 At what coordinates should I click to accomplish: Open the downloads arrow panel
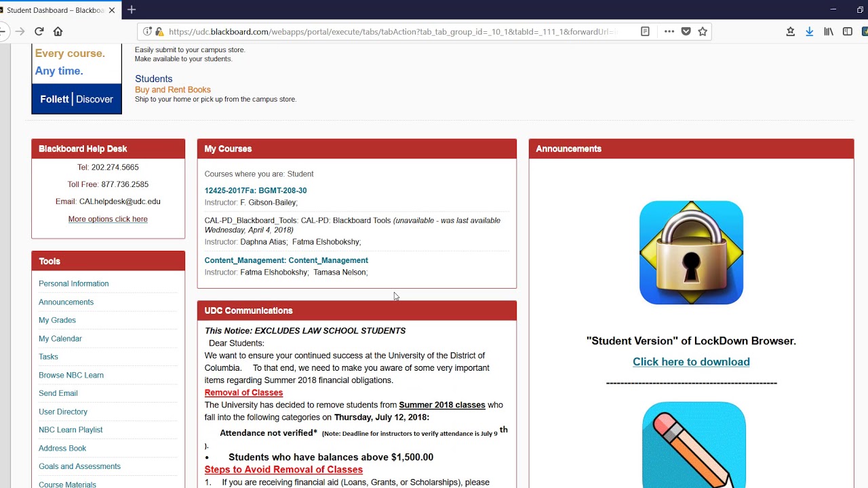809,31
